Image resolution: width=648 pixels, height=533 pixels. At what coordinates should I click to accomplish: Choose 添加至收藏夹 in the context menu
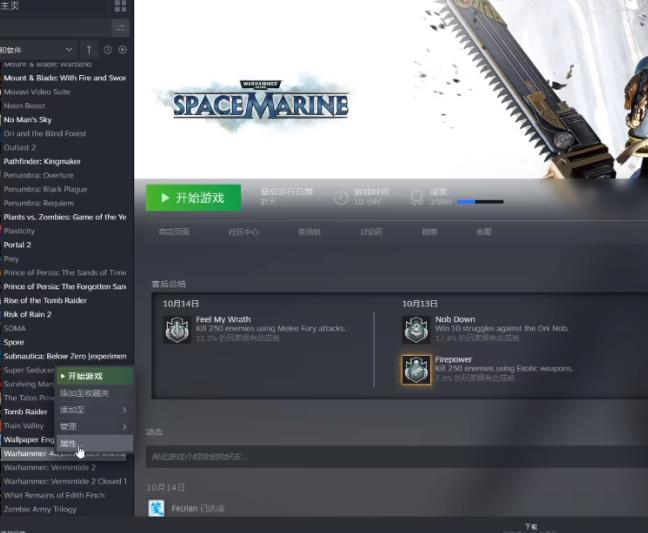tap(95, 393)
